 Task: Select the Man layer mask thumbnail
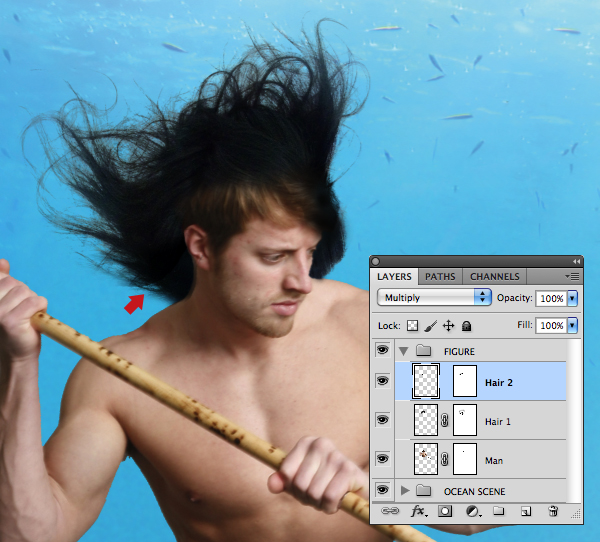pos(465,459)
